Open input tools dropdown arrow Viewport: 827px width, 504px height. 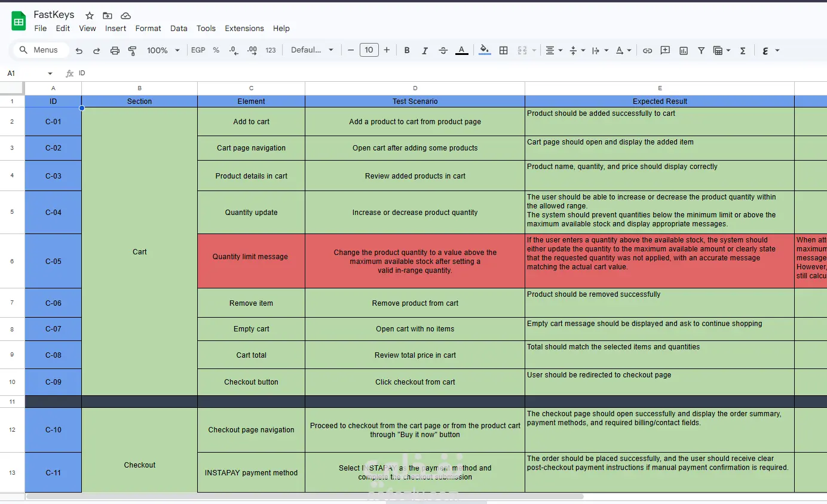click(x=777, y=51)
